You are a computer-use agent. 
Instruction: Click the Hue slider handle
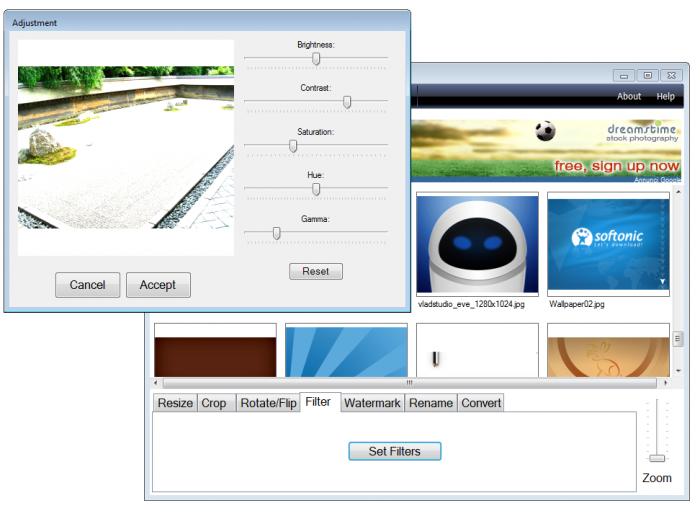(316, 189)
